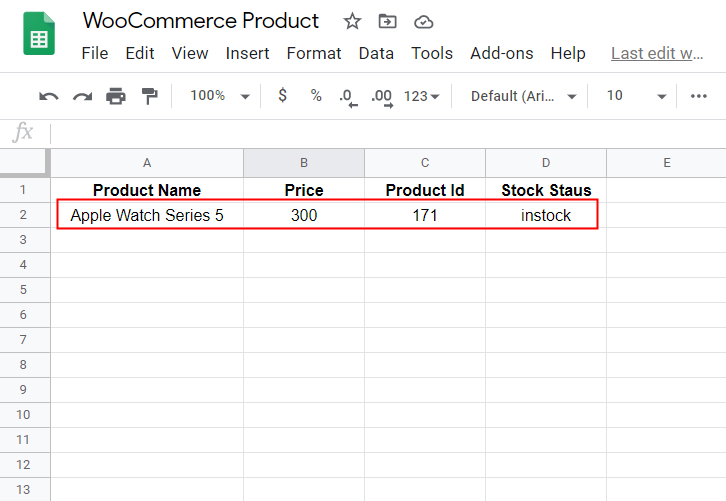The width and height of the screenshot is (726, 501).
Task: Click the Move to folder icon
Action: pyautogui.click(x=387, y=21)
